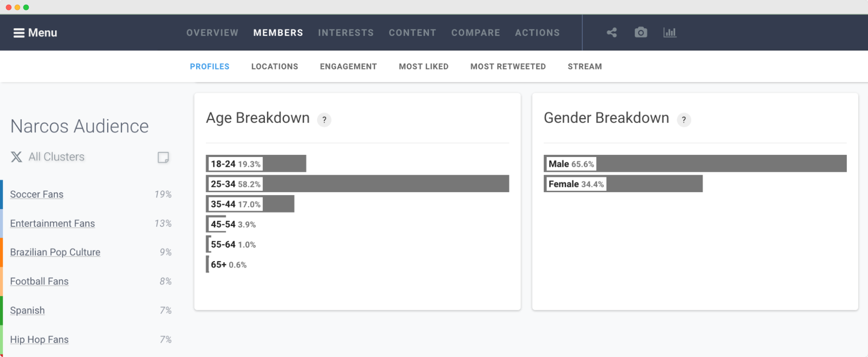Viewport: 868px width, 357px height.
Task: Select the Members tab
Action: click(278, 33)
